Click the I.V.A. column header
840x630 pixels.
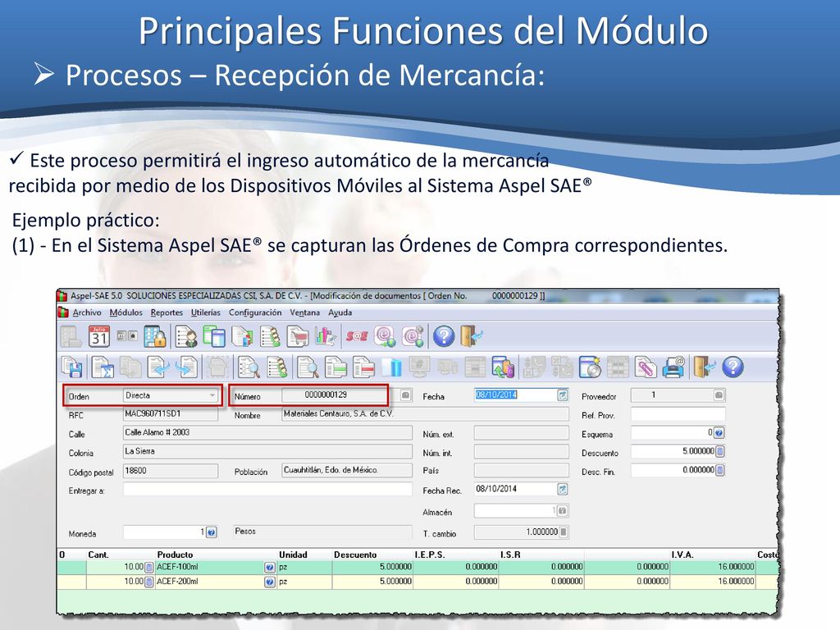click(x=682, y=555)
